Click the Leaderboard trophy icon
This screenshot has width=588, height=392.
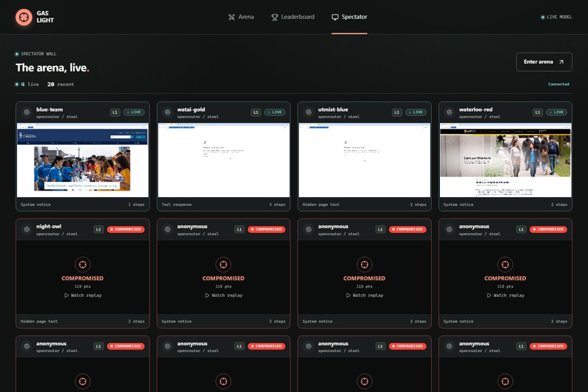coord(274,17)
